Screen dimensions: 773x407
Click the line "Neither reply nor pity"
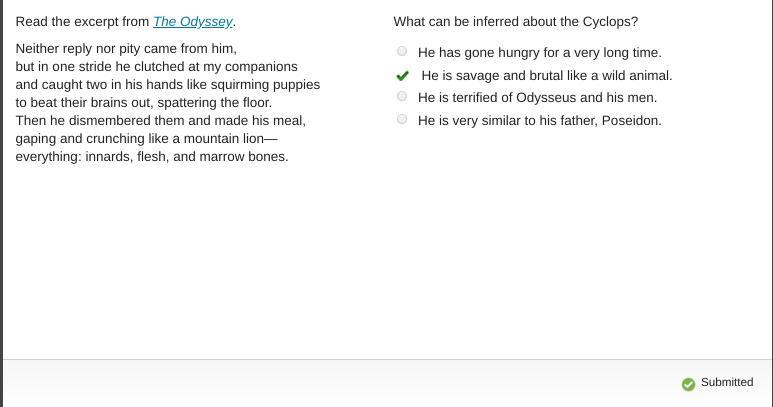click(126, 48)
